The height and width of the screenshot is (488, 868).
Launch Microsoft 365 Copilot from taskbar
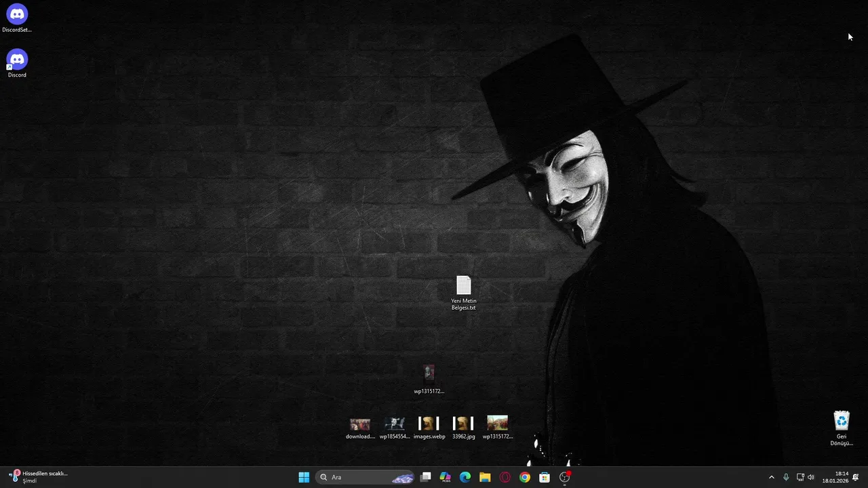point(446,477)
